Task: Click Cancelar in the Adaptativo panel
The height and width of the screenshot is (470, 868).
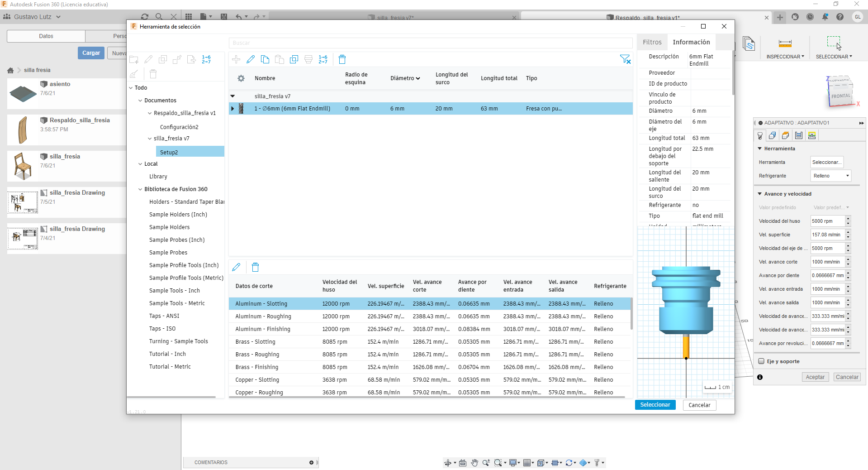Action: coord(847,377)
